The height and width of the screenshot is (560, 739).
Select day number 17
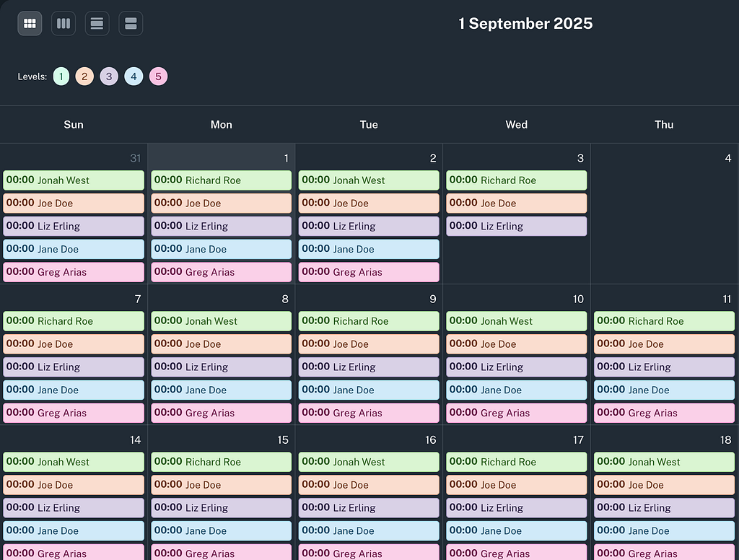(x=578, y=440)
